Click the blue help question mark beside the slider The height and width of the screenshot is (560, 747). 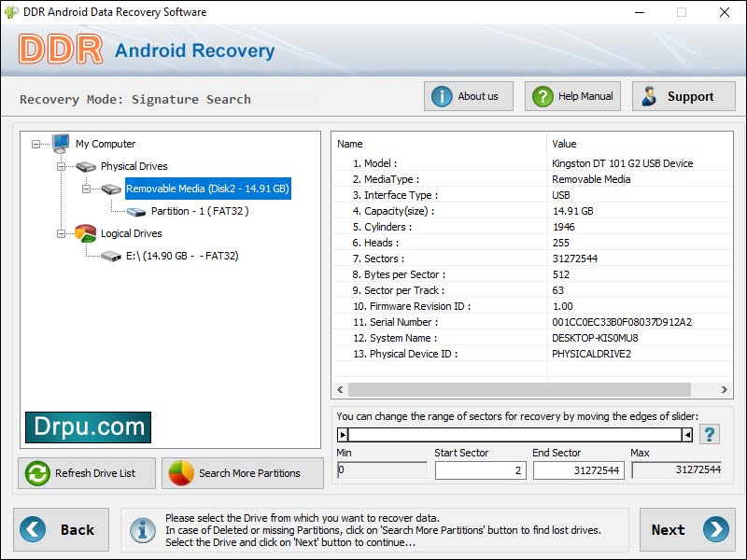709,434
